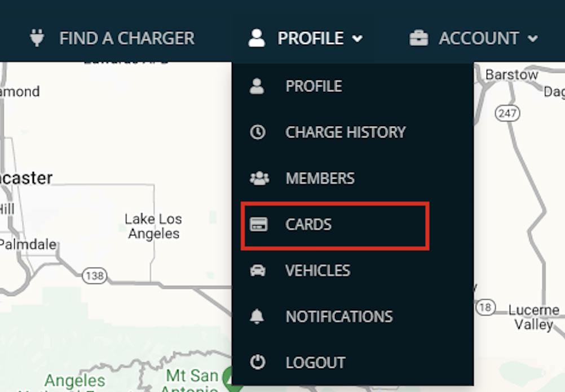Click the briefcase icon next to Account

(x=418, y=38)
